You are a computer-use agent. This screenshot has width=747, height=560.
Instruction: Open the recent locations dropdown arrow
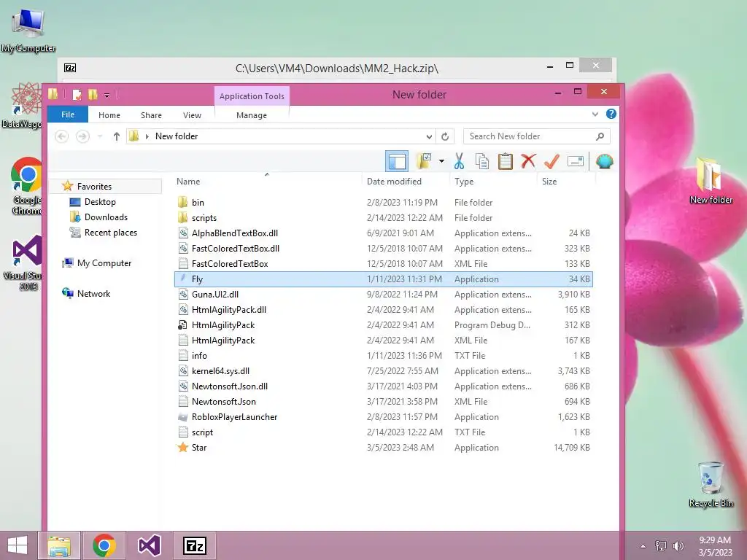coord(100,136)
